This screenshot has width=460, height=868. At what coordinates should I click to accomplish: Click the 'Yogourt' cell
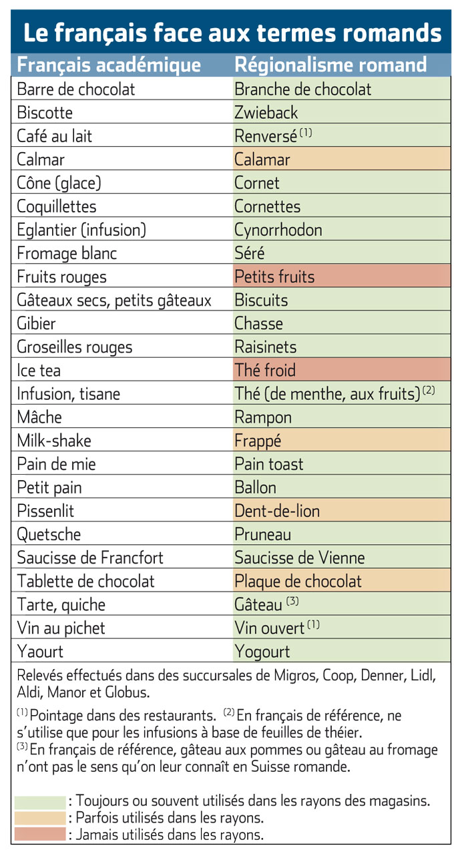[x=340, y=651]
